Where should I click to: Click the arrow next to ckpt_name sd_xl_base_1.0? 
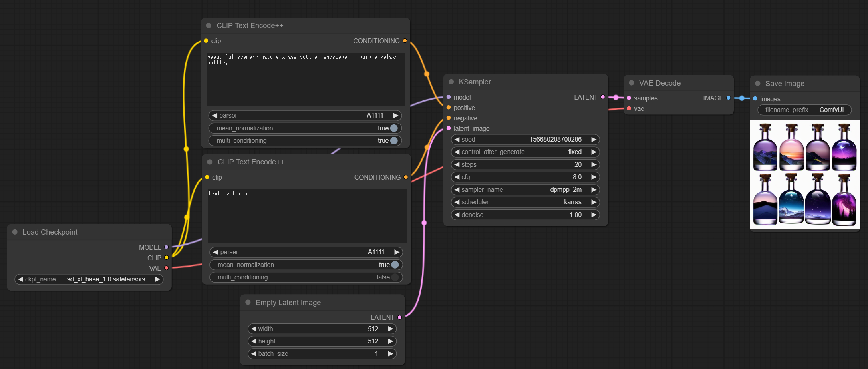(157, 279)
